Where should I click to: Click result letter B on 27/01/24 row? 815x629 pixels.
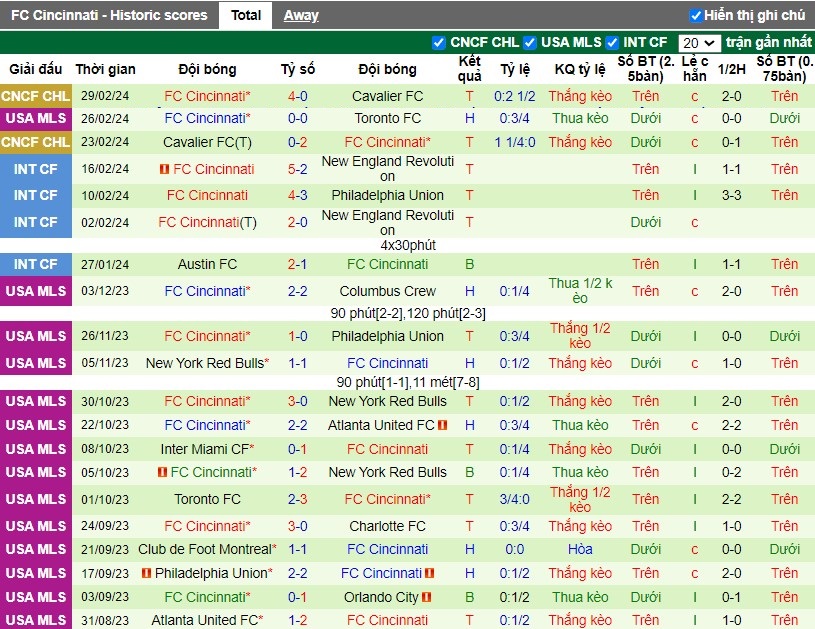pyautogui.click(x=469, y=264)
